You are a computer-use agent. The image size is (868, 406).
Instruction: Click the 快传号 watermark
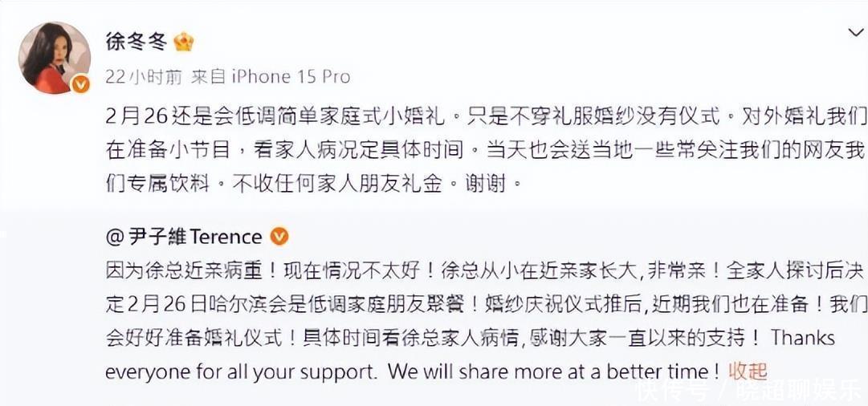[x=671, y=392]
